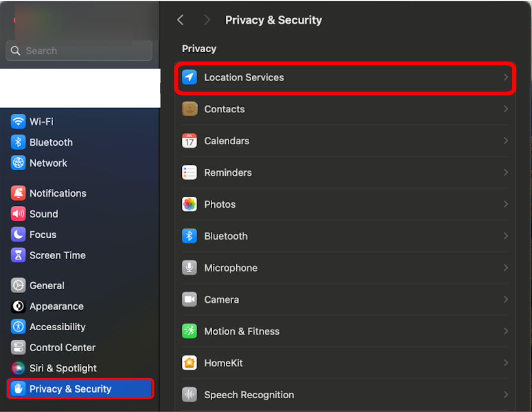
Task: Click the Speech Recognition waveform icon
Action: (189, 395)
